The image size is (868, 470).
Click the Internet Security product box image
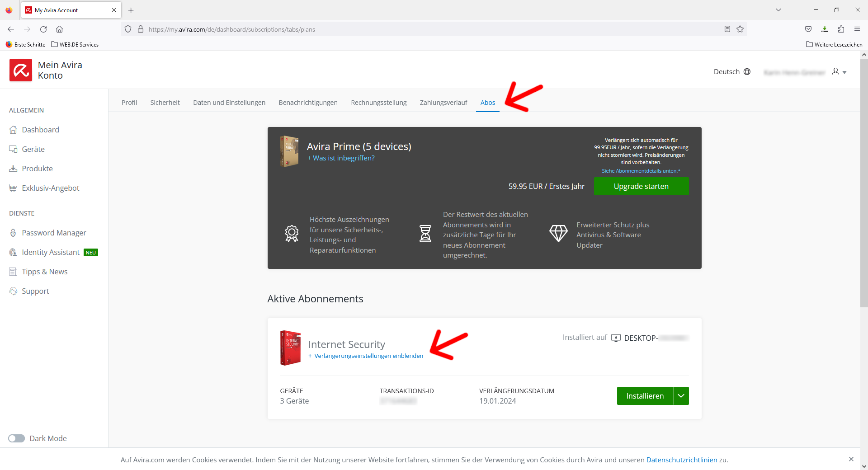point(291,348)
